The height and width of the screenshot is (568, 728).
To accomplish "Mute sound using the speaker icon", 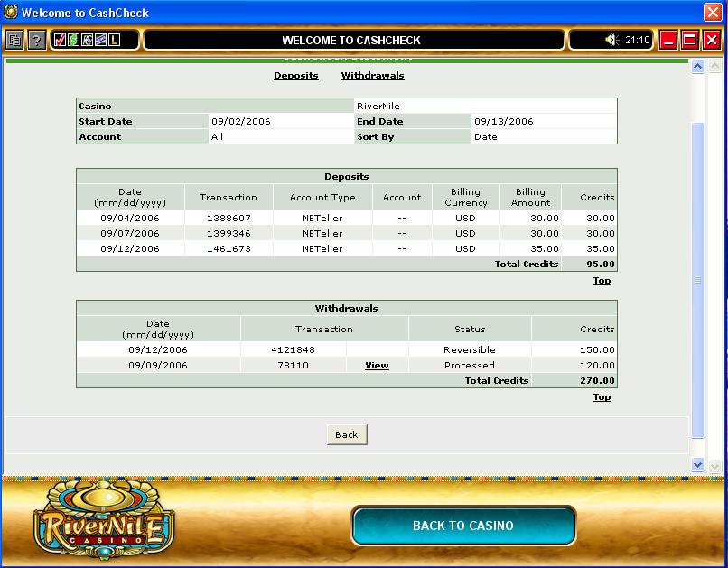I will click(611, 40).
